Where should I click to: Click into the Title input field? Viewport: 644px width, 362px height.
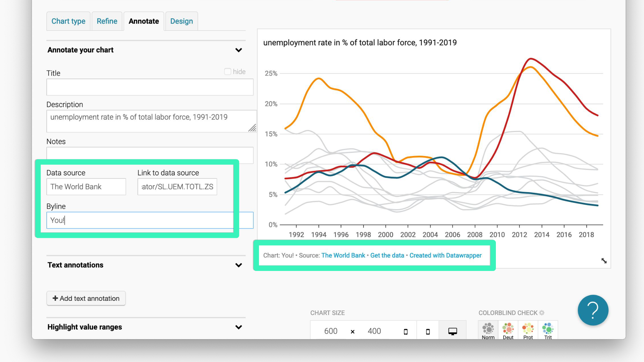pyautogui.click(x=150, y=87)
